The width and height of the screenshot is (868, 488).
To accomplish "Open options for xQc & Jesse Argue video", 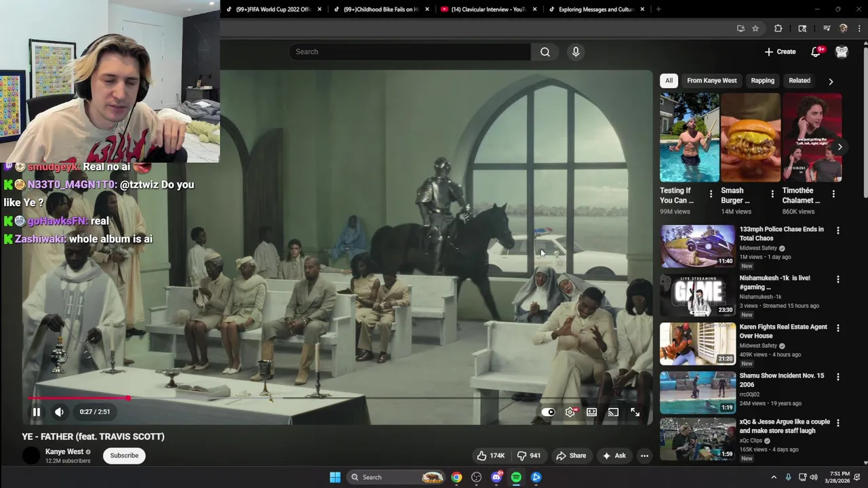I will coord(838,423).
